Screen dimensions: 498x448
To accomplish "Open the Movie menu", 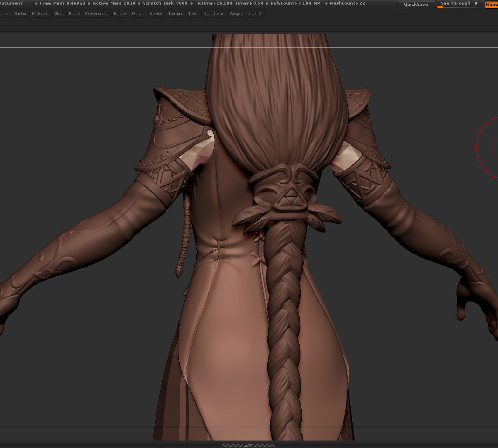I will point(59,14).
